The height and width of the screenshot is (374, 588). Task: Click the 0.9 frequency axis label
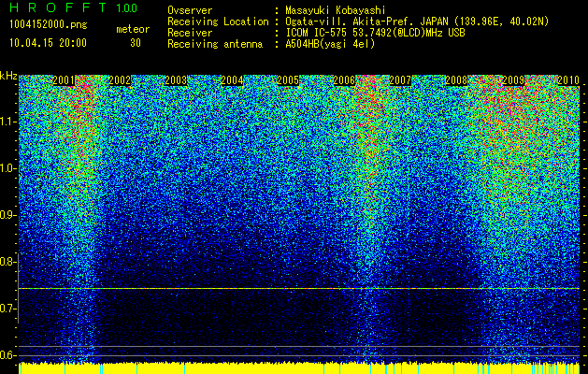point(8,215)
